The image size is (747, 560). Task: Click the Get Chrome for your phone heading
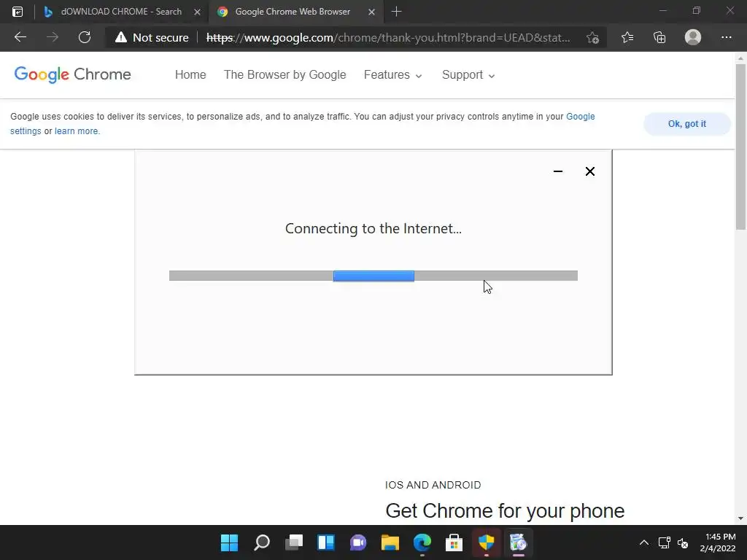click(x=505, y=510)
